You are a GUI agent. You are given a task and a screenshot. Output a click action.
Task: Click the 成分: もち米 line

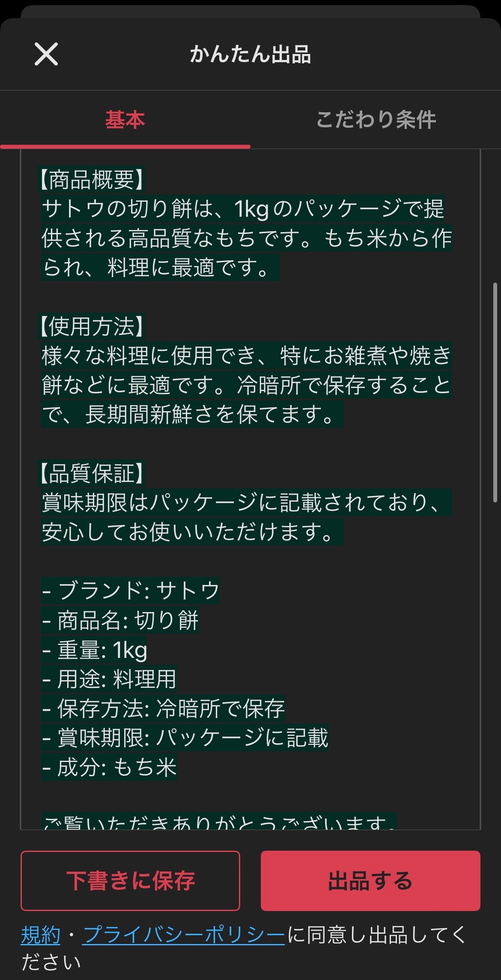tap(109, 767)
